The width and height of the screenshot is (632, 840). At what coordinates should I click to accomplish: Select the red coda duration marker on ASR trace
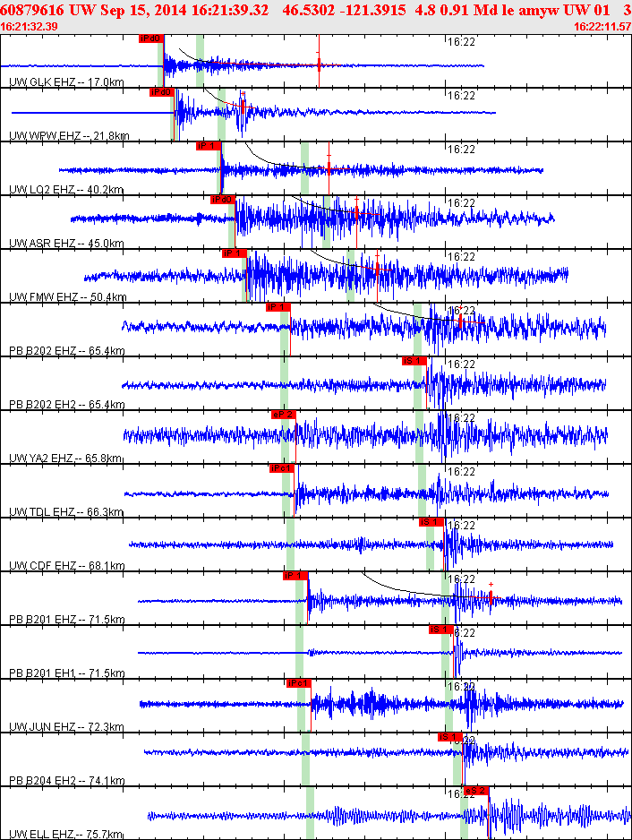click(356, 214)
